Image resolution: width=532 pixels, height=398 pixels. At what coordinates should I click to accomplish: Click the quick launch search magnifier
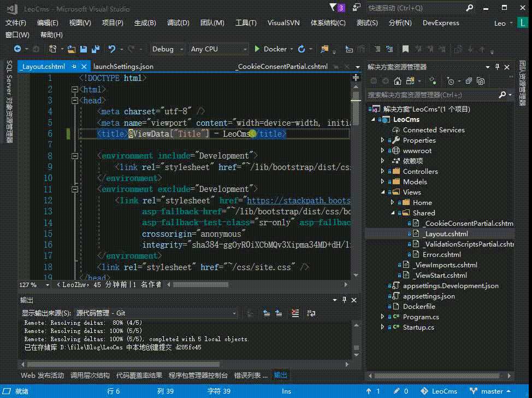coord(470,8)
